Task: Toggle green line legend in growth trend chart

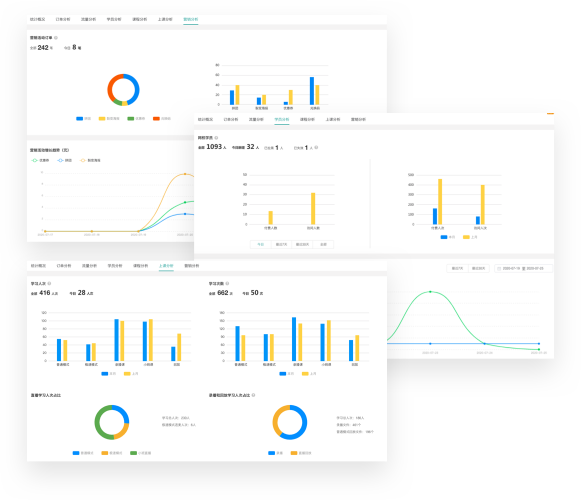Action: pyautogui.click(x=40, y=160)
